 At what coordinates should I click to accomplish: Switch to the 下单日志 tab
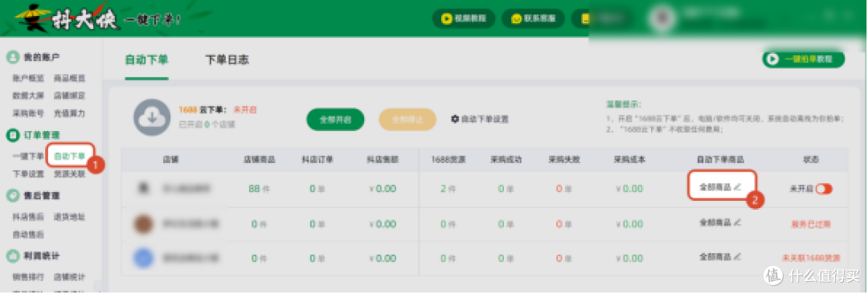[227, 59]
